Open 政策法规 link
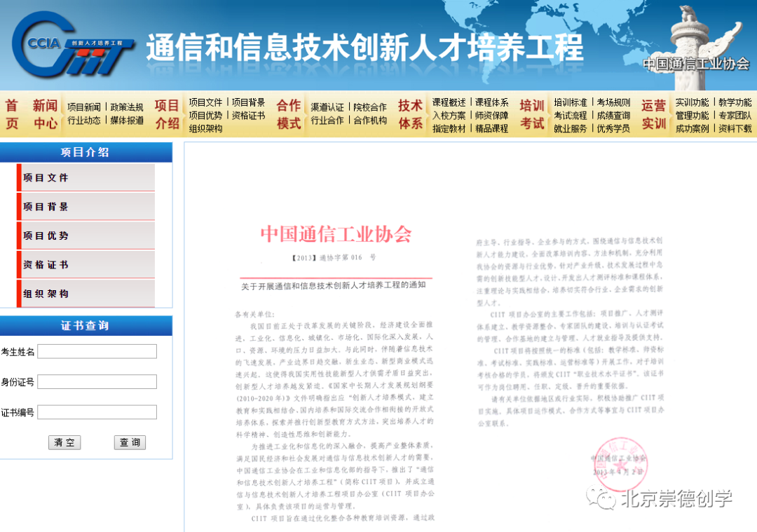 (127, 107)
